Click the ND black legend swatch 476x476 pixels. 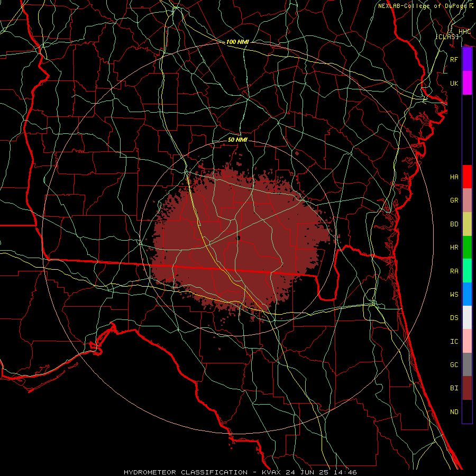click(x=467, y=411)
